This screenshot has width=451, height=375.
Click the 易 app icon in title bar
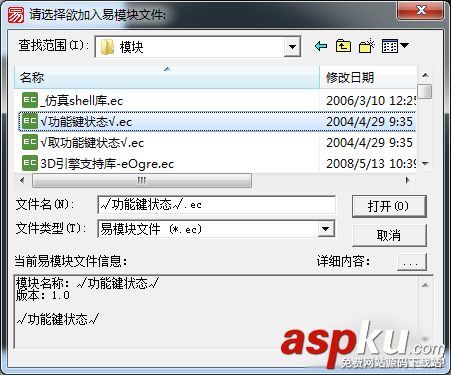(16, 15)
